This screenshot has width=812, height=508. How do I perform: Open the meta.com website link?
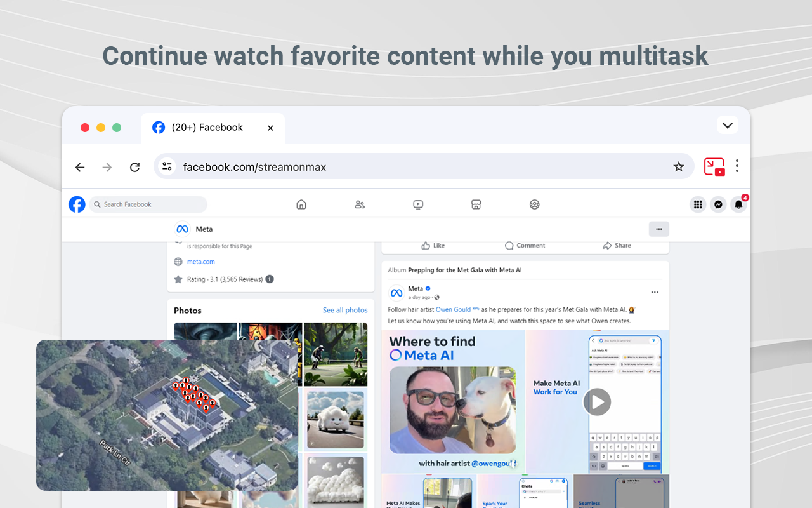tap(201, 262)
